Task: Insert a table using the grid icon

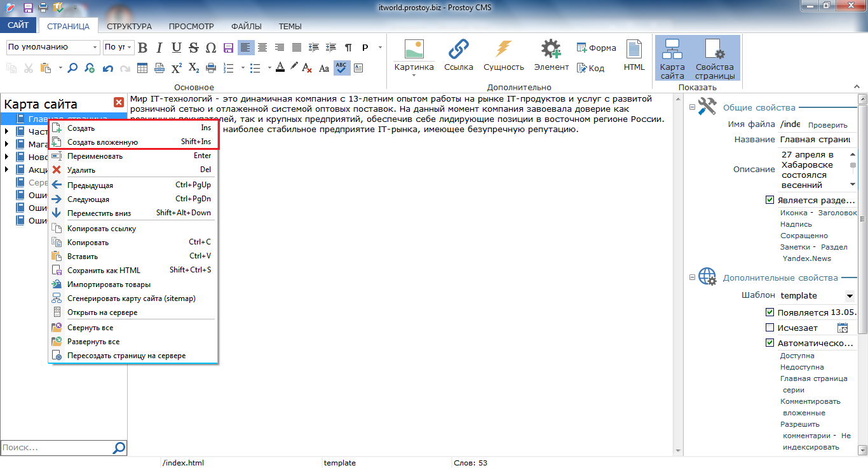Action: tap(142, 68)
